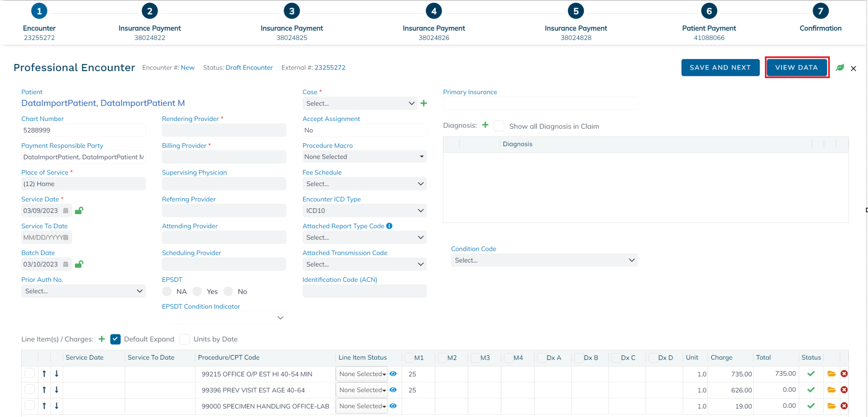
Task: Click the green plus icon beside Case dropdown
Action: [424, 103]
